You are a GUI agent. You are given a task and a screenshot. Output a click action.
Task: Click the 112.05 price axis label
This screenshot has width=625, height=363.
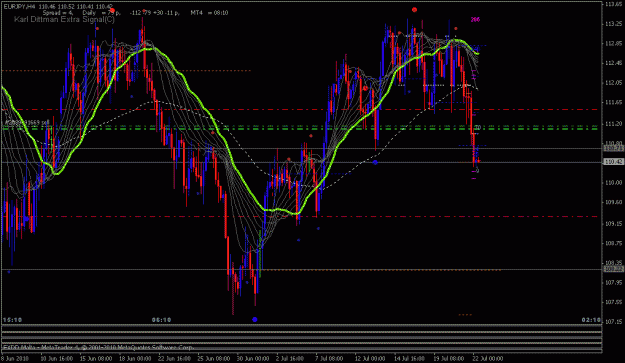[613, 83]
